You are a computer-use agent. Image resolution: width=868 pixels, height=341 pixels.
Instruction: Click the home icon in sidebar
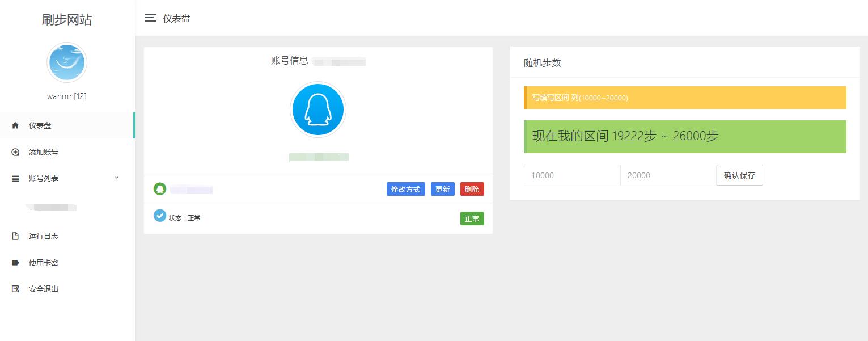coord(15,125)
